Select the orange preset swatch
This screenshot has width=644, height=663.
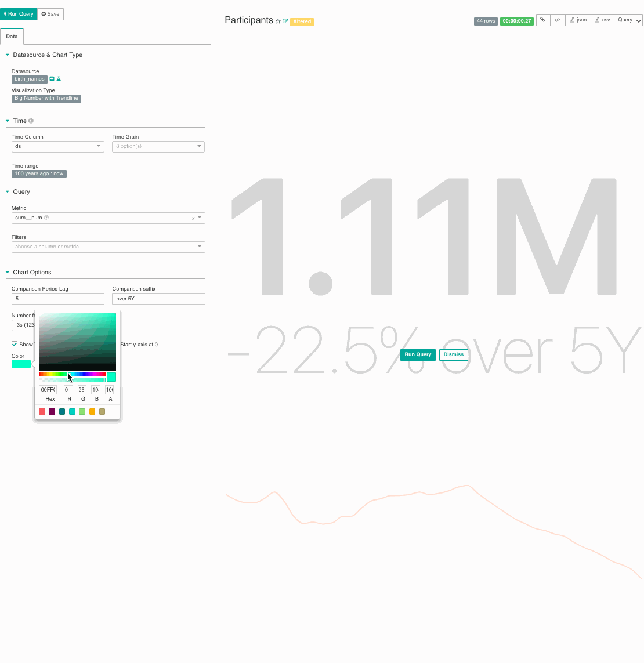[x=92, y=411]
